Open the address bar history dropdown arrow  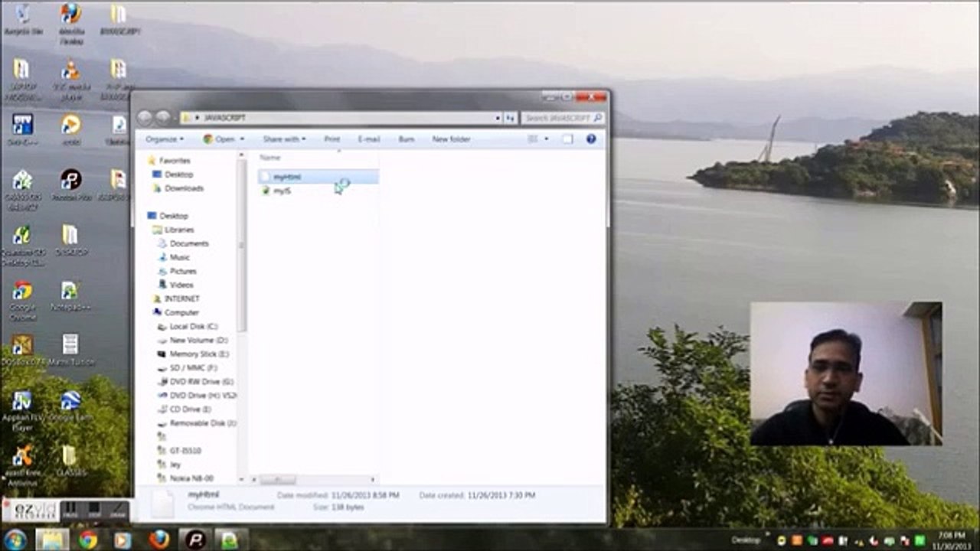498,118
